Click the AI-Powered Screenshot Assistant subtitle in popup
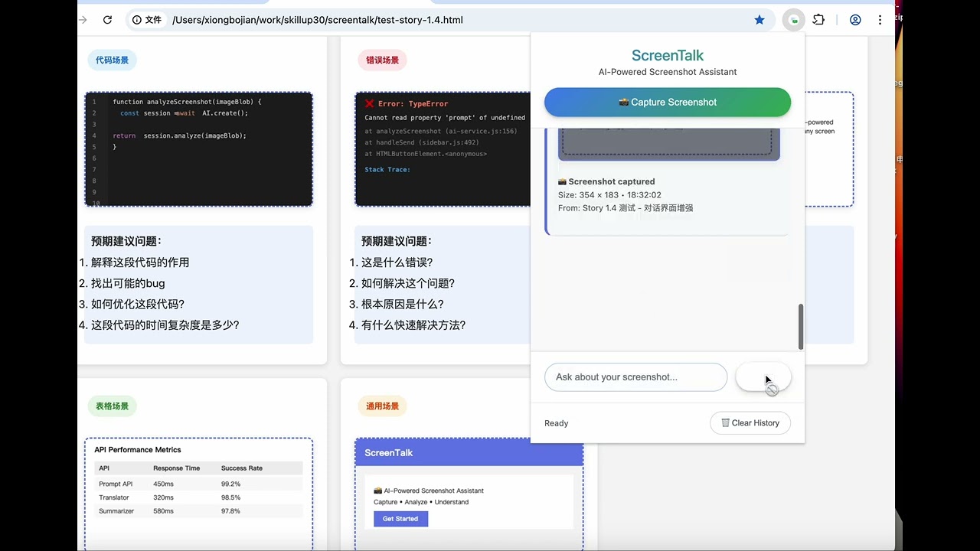980x551 pixels. (x=668, y=72)
